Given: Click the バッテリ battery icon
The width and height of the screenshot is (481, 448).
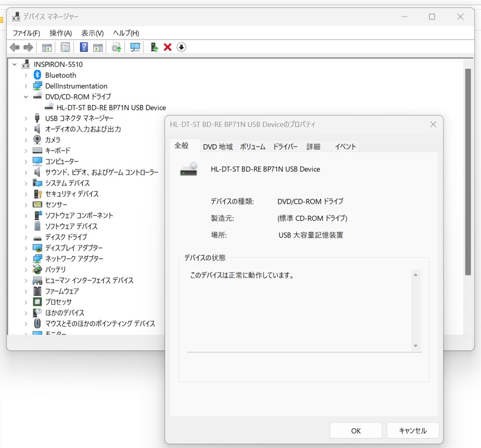Looking at the screenshot, I should pos(38,269).
